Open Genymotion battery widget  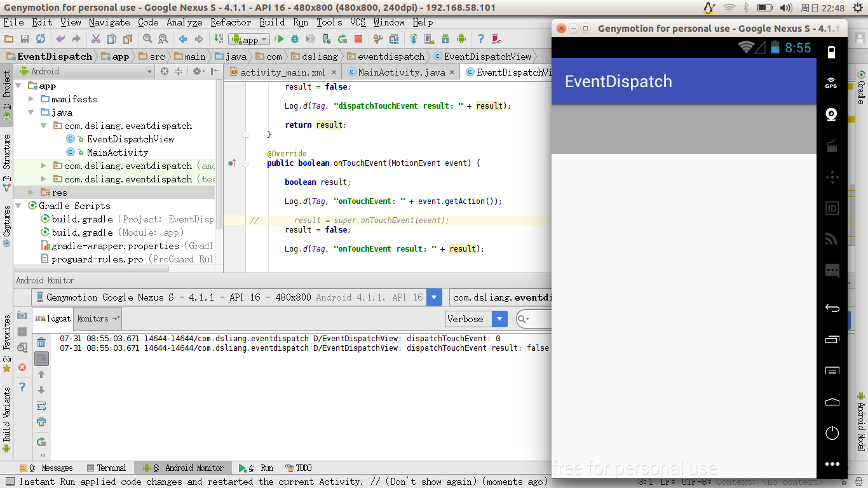832,51
